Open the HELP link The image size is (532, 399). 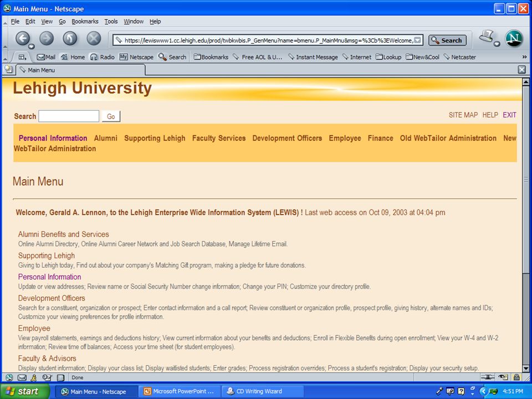[490, 115]
